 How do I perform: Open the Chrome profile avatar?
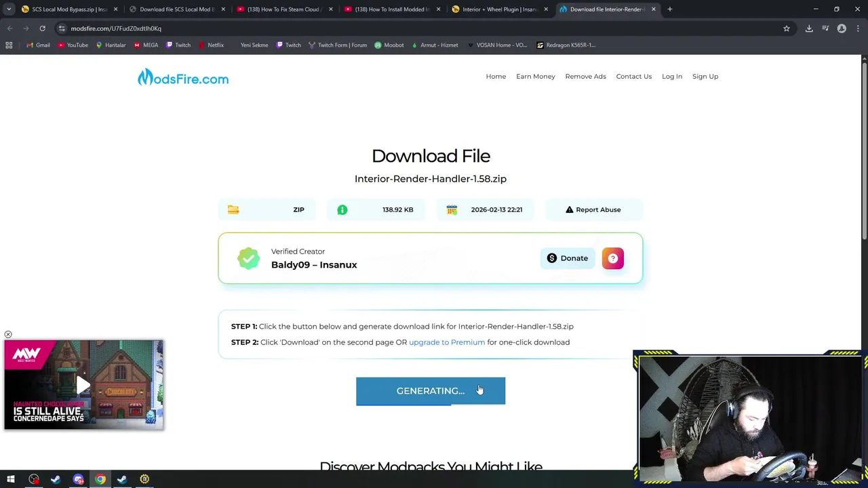tap(842, 28)
